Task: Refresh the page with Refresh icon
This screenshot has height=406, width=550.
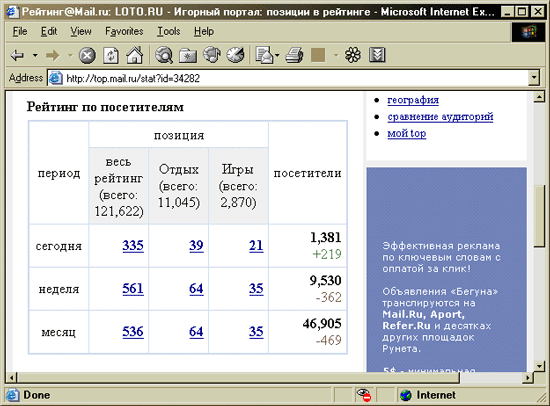Action: point(111,55)
